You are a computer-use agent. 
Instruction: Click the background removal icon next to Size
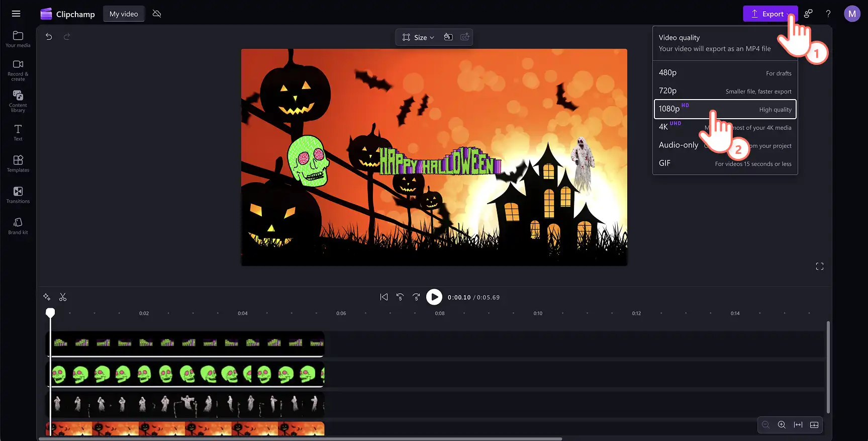tap(448, 37)
